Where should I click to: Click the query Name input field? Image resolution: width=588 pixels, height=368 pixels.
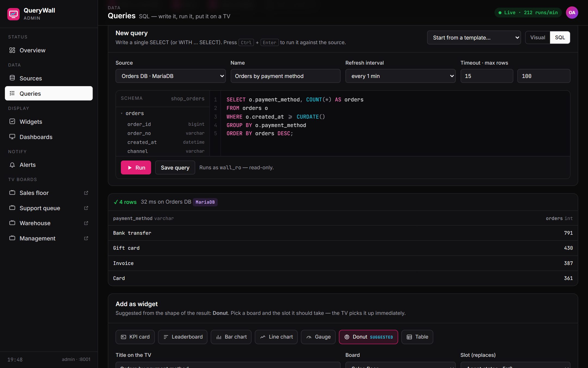coord(286,76)
